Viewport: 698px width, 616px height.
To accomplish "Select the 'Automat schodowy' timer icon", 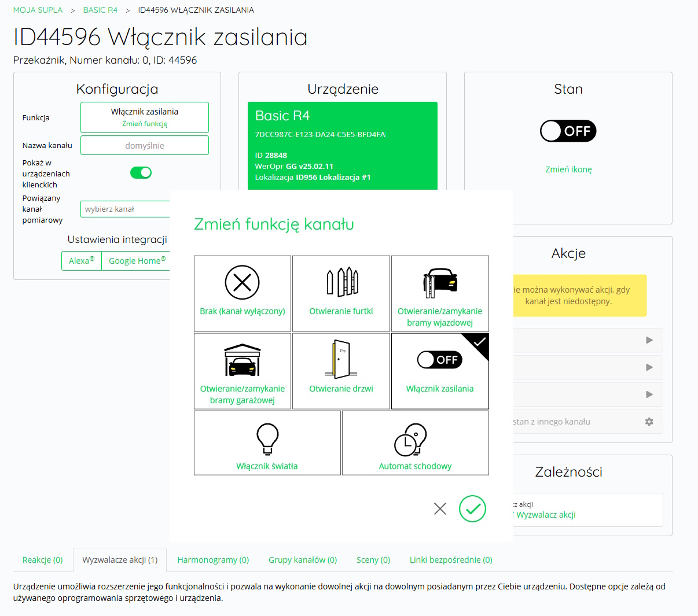I will point(410,440).
